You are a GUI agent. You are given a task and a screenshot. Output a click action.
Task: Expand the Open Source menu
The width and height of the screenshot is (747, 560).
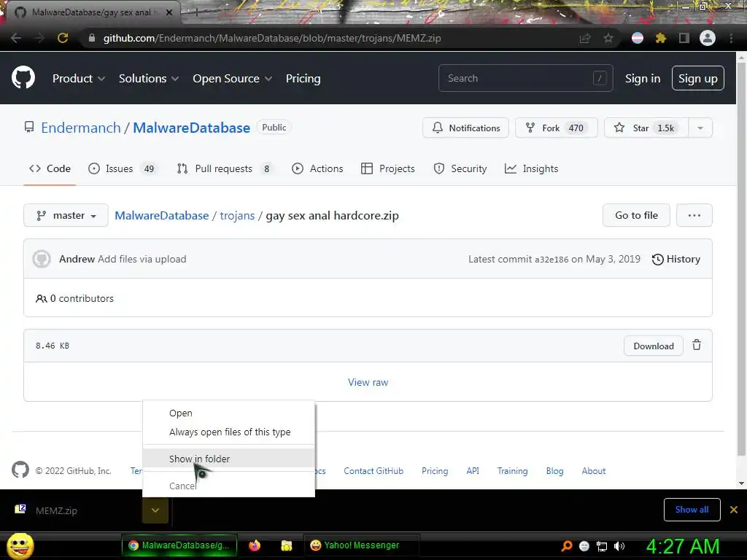coord(233,79)
